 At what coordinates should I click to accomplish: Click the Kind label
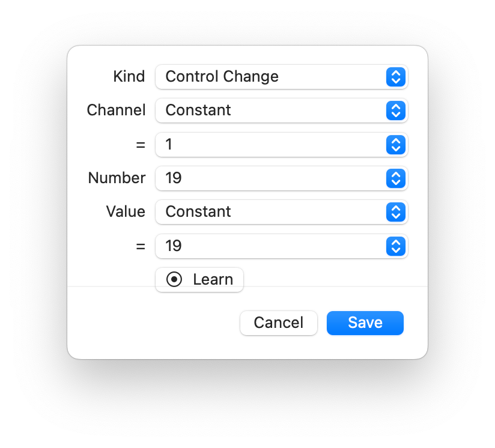click(x=129, y=77)
